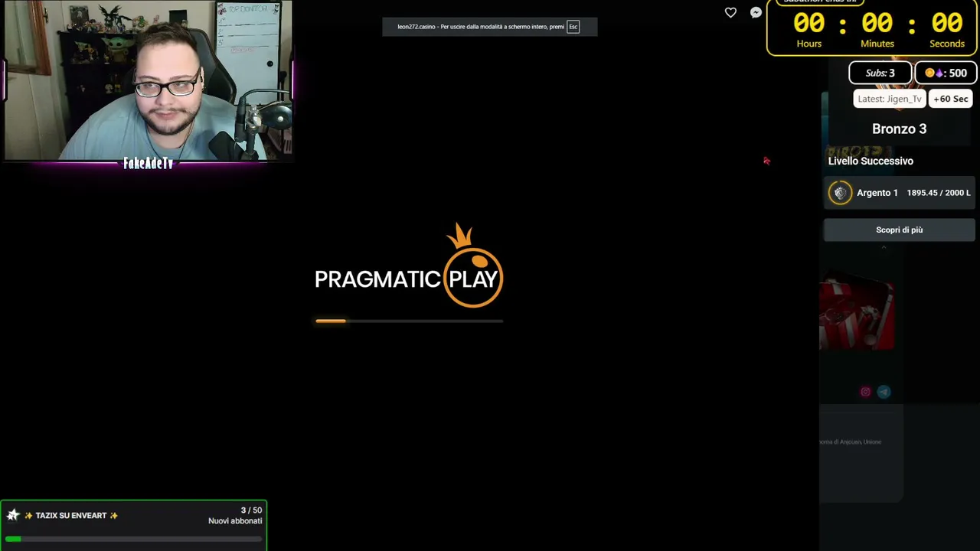Click the Subs: 3 counter box

[x=880, y=73]
